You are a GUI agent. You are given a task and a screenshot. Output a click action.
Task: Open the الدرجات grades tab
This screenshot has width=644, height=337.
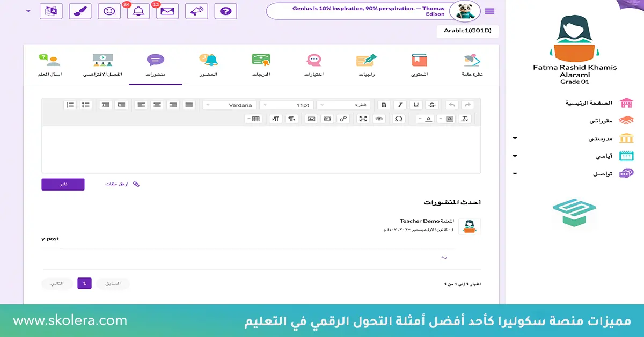point(261,65)
